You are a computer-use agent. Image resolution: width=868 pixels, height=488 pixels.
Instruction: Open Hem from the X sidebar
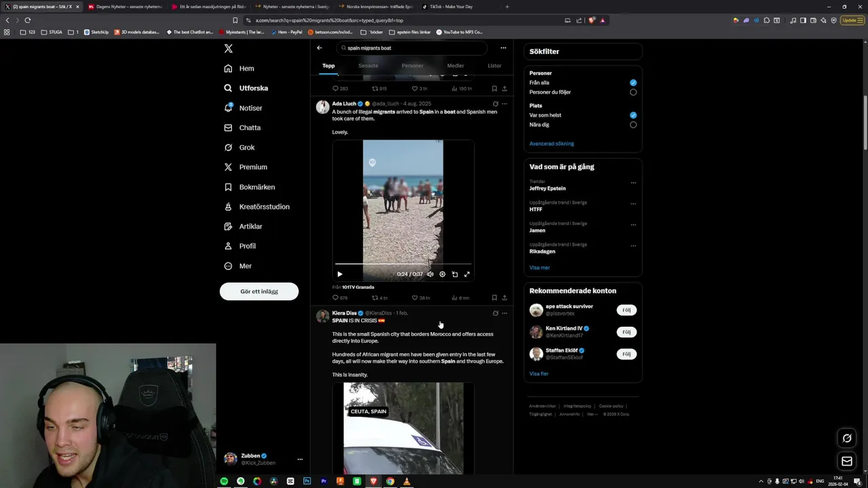tap(239, 68)
